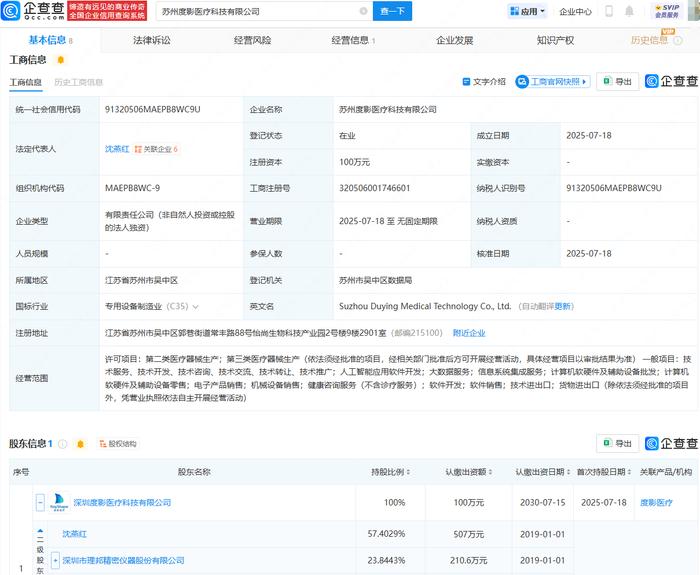The height and width of the screenshot is (575, 700).
Task: Click the bell icon next to 股东信息
Action: 80,444
